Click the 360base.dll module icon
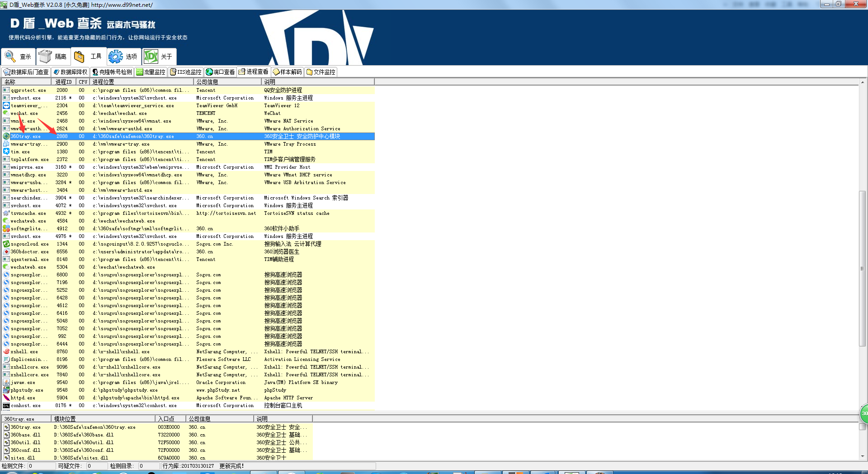868x474 pixels. 7,435
